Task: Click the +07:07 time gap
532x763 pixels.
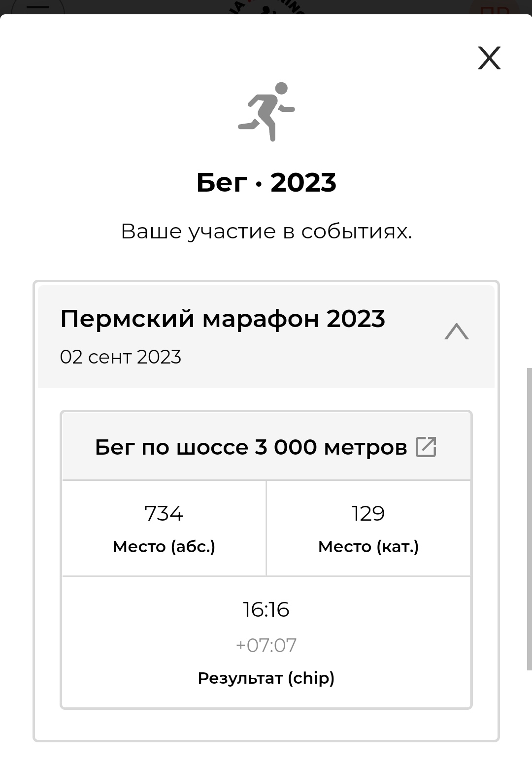Action: click(x=266, y=645)
